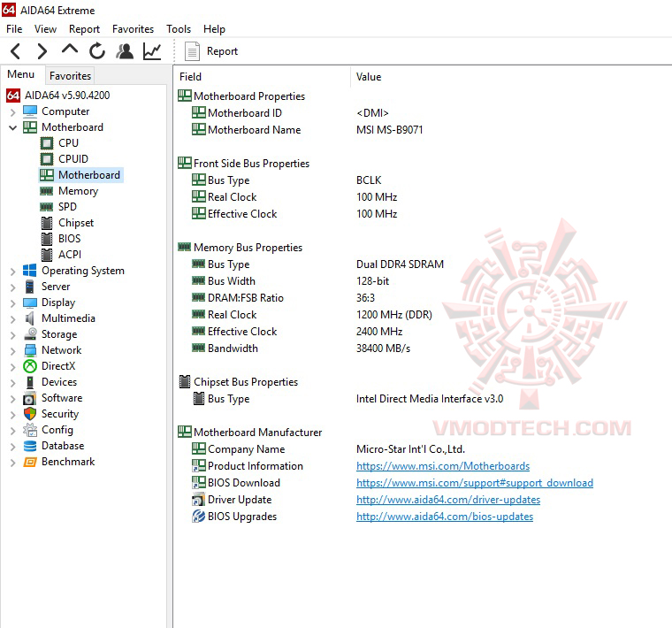Expand the Database tree node

pyautogui.click(x=12, y=447)
